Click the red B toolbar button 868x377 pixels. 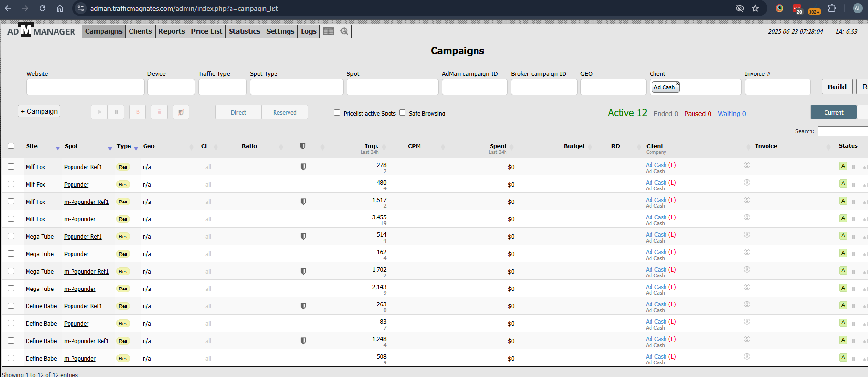pyautogui.click(x=138, y=112)
